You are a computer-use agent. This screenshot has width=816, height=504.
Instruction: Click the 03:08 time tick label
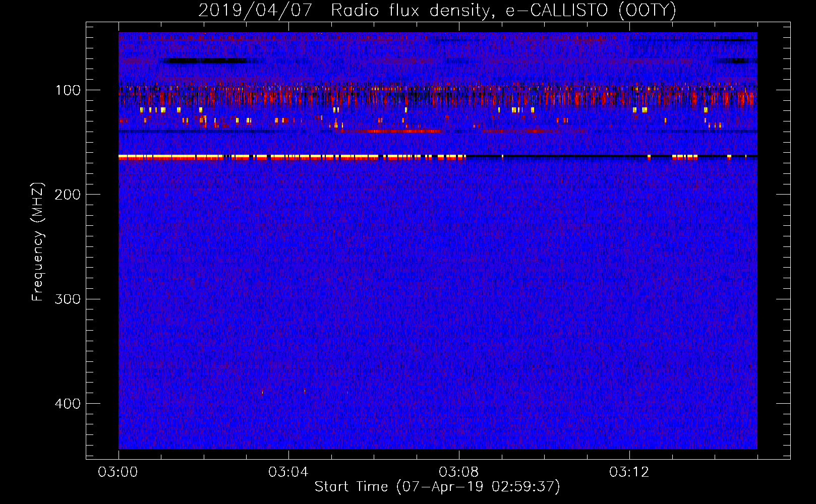[459, 472]
